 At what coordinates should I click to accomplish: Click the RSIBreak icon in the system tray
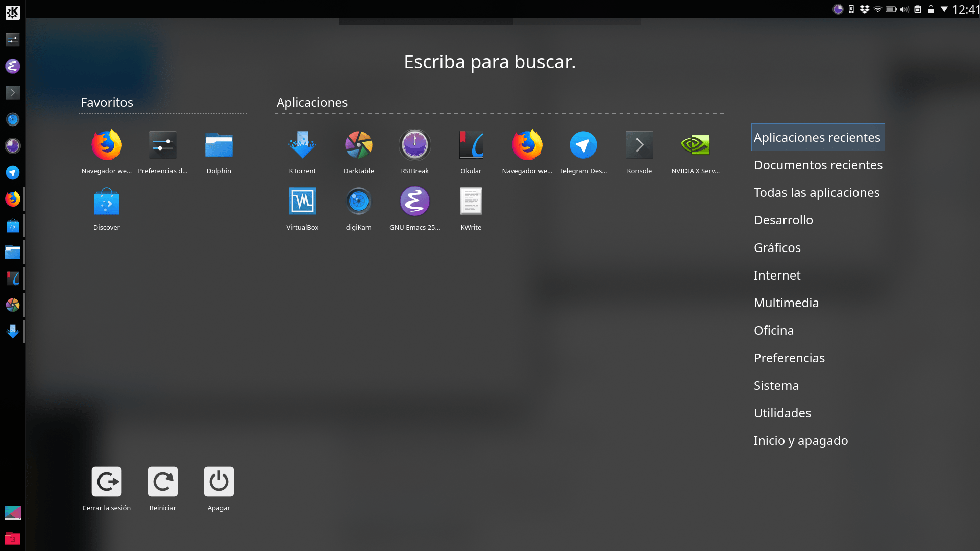(x=838, y=9)
